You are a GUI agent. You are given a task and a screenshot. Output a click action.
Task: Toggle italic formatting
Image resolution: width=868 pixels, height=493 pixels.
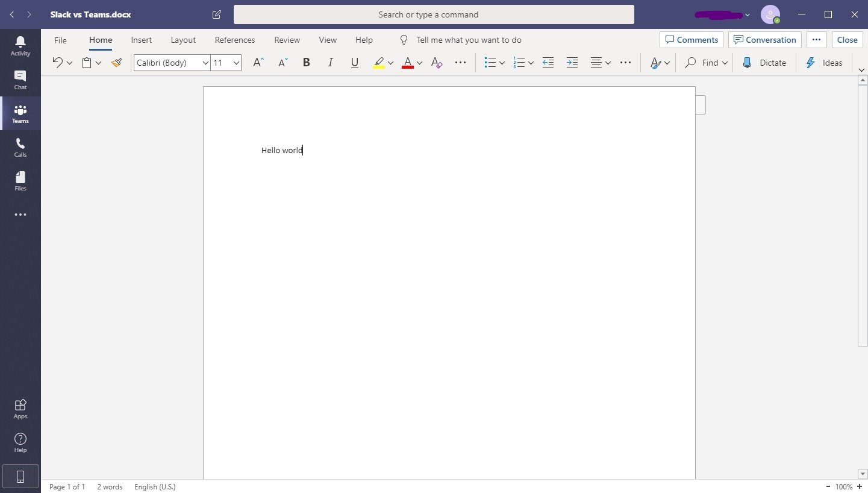tap(330, 62)
